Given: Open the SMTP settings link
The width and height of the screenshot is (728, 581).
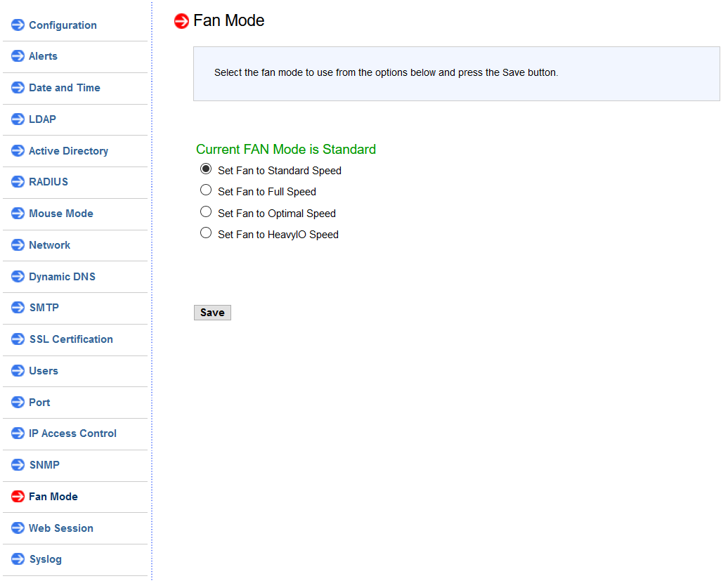Looking at the screenshot, I should click(x=44, y=308).
